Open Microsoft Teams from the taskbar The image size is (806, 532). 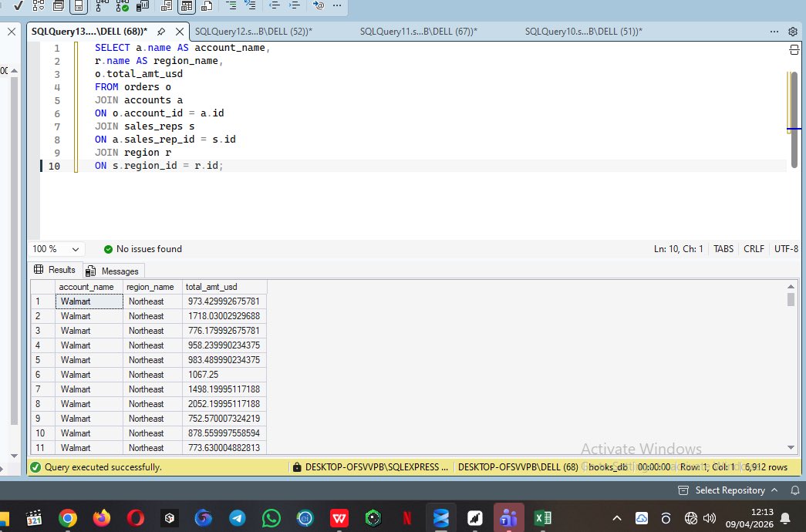point(509,518)
